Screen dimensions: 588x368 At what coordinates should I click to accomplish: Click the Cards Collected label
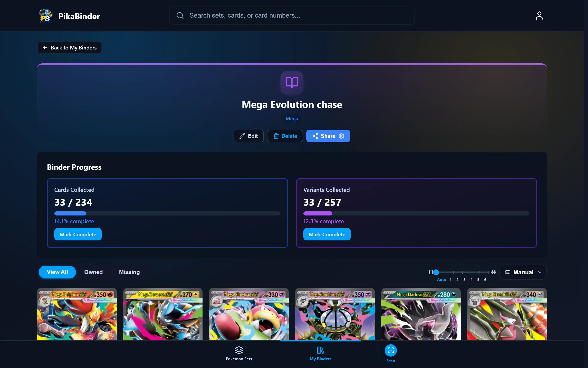[74, 190]
